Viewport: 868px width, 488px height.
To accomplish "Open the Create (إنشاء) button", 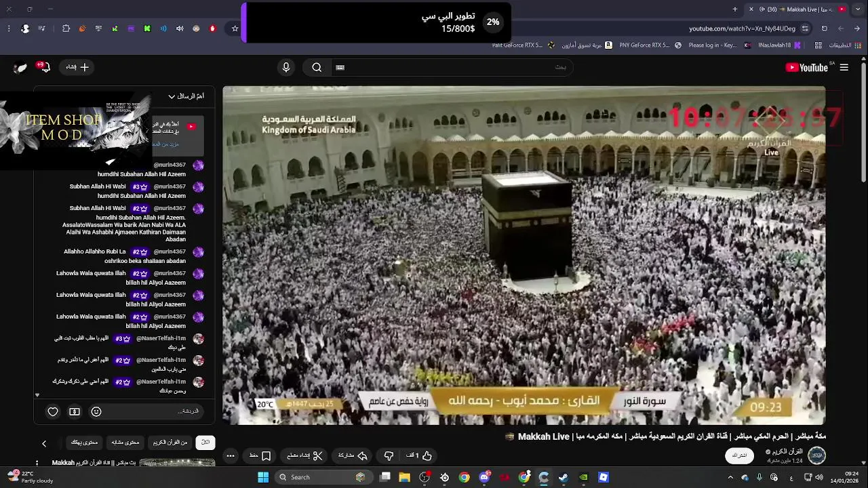I will 77,67.
